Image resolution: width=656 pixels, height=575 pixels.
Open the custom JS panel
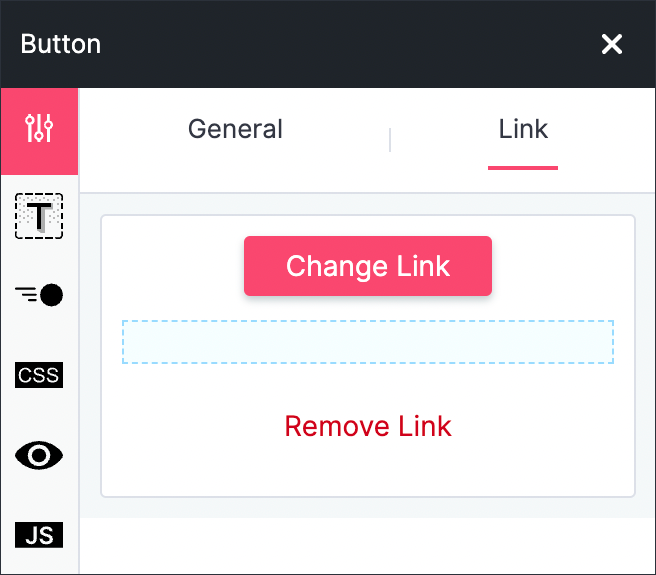(39, 535)
